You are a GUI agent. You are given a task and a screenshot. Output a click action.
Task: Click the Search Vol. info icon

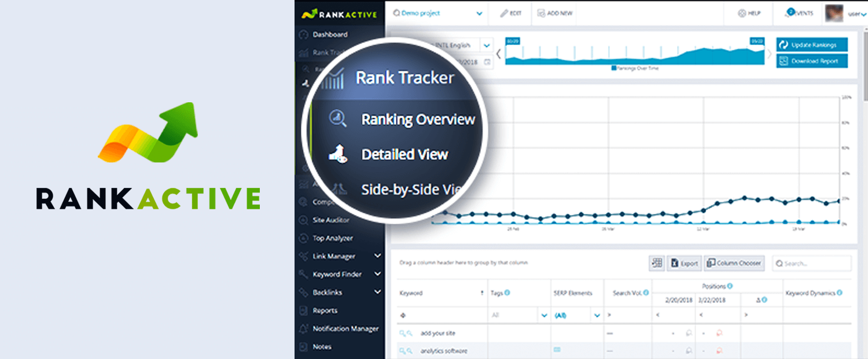646,293
